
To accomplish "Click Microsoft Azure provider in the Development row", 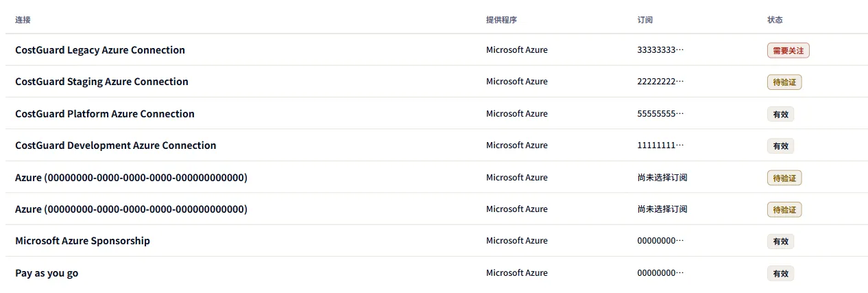I will coord(517,145).
